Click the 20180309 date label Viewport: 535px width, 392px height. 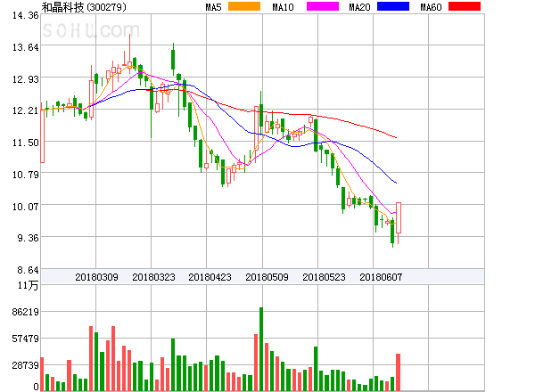pos(96,277)
